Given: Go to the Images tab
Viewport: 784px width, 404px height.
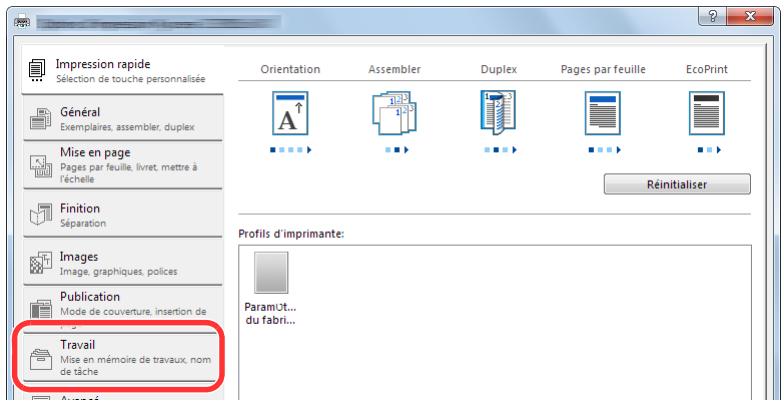Looking at the screenshot, I should 122,262.
